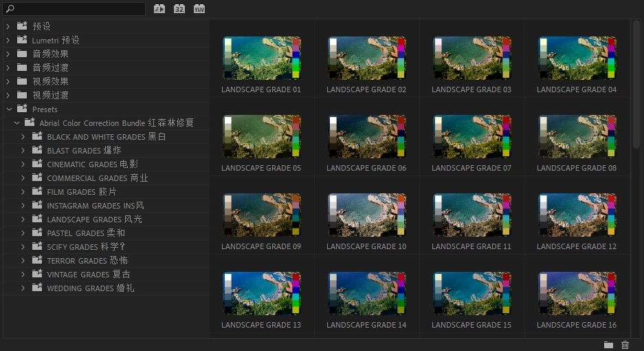Select the LANDSCAPE GRADE 05 thumbnail
The width and height of the screenshot is (644, 351).
click(261, 136)
